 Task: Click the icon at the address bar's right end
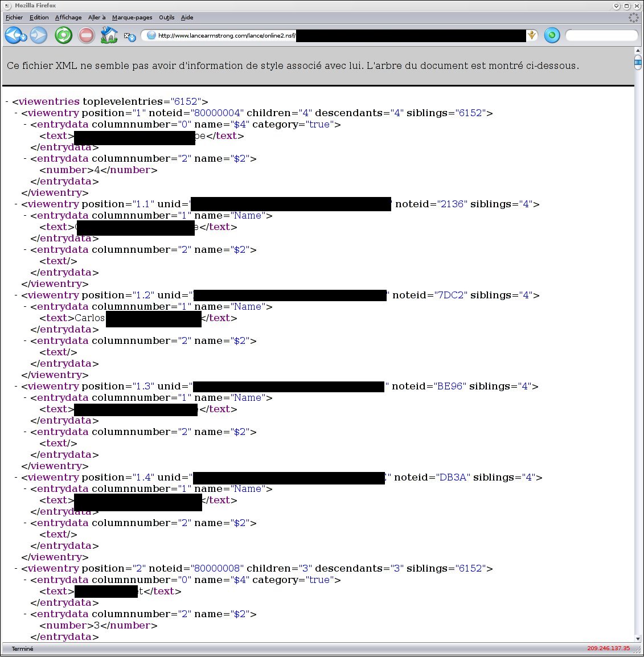click(532, 35)
